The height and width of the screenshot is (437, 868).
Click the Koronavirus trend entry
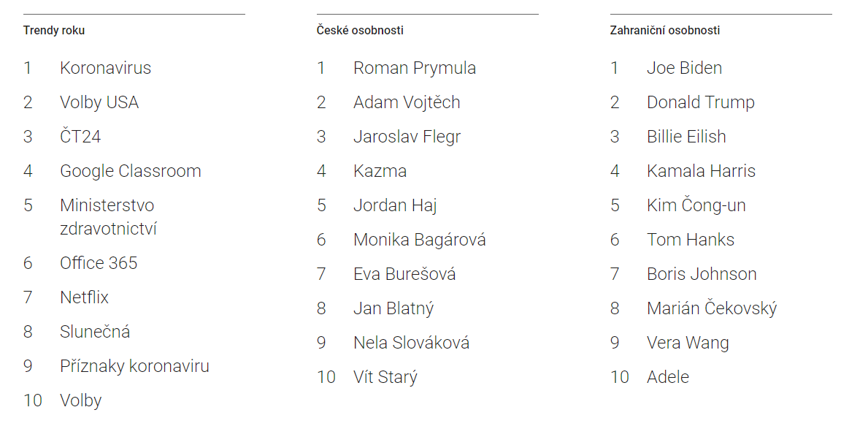pyautogui.click(x=105, y=68)
